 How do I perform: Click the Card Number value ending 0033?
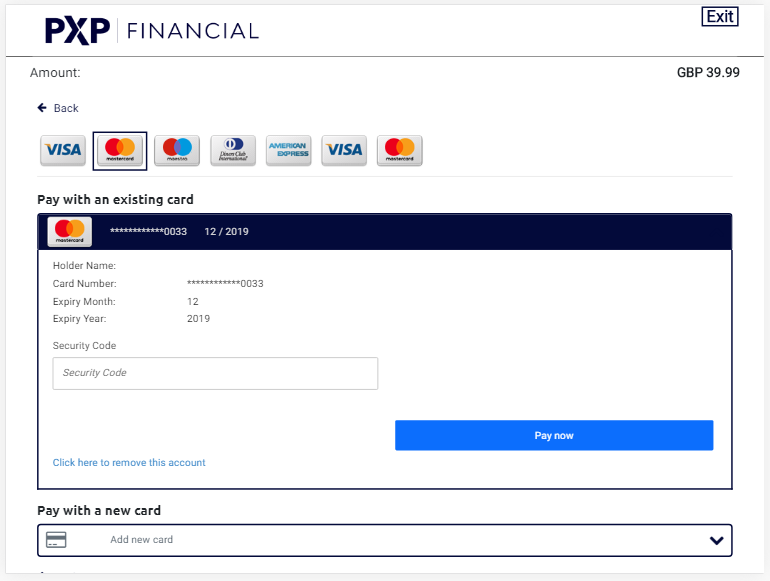point(225,283)
